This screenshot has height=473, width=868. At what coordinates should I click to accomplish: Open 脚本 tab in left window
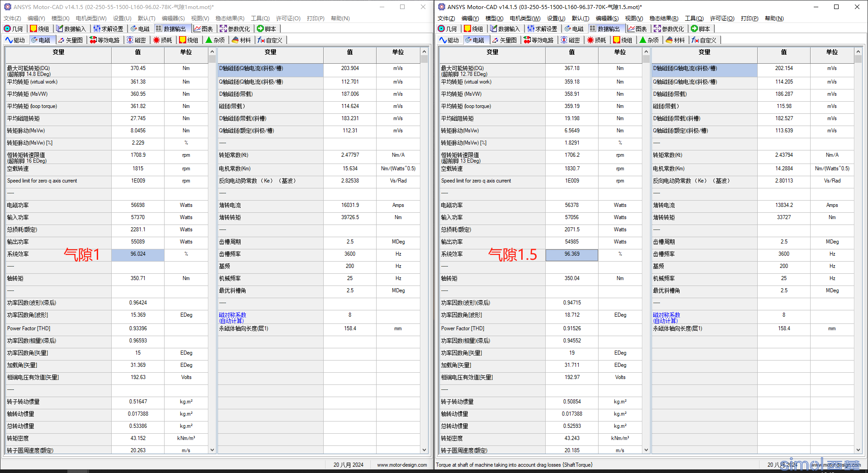[267, 28]
